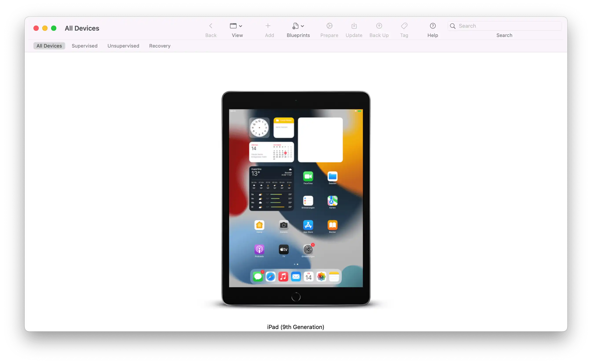This screenshot has width=592, height=364.
Task: Click the Tag icon in toolbar
Action: click(x=404, y=26)
